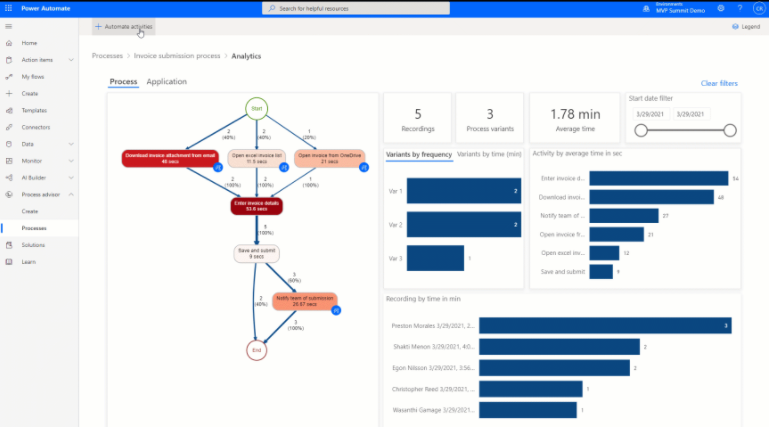Image resolution: width=770 pixels, height=427 pixels.
Task: Click the Templates icon
Action: pyautogui.click(x=9, y=110)
